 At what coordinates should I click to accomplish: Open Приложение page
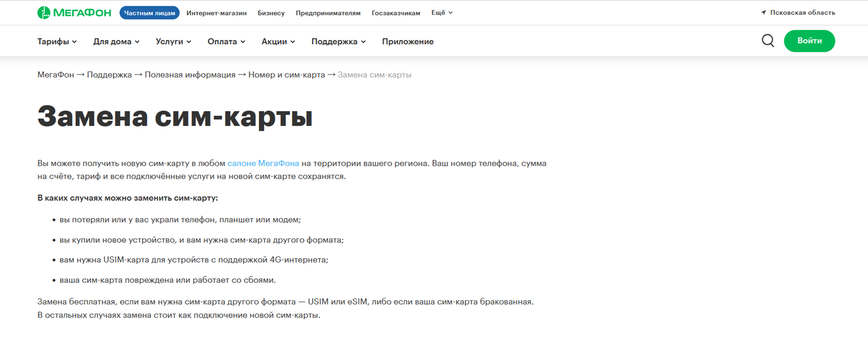(x=408, y=42)
